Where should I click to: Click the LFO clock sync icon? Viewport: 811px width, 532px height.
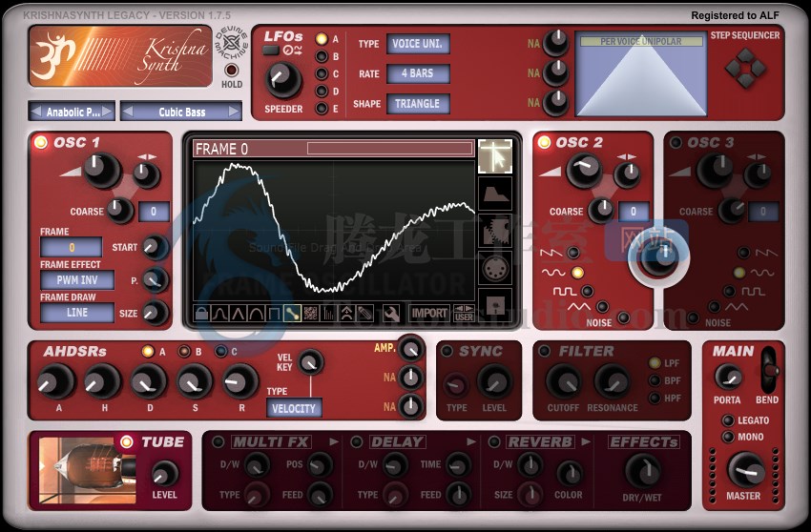[293, 51]
